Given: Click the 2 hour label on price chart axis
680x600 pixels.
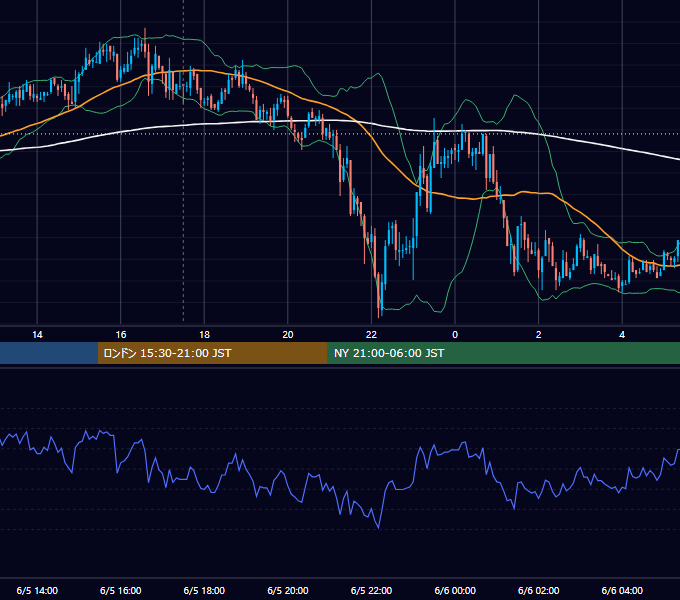Looking at the screenshot, I should click(x=539, y=335).
